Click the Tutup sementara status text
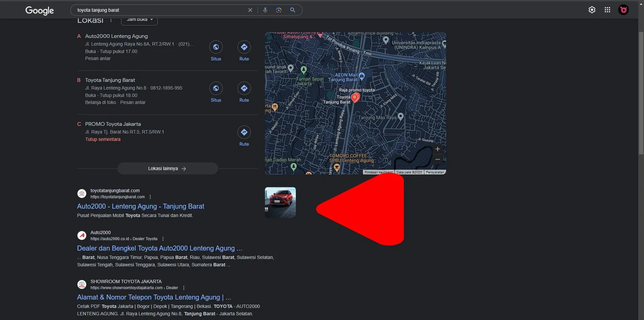 tap(103, 139)
